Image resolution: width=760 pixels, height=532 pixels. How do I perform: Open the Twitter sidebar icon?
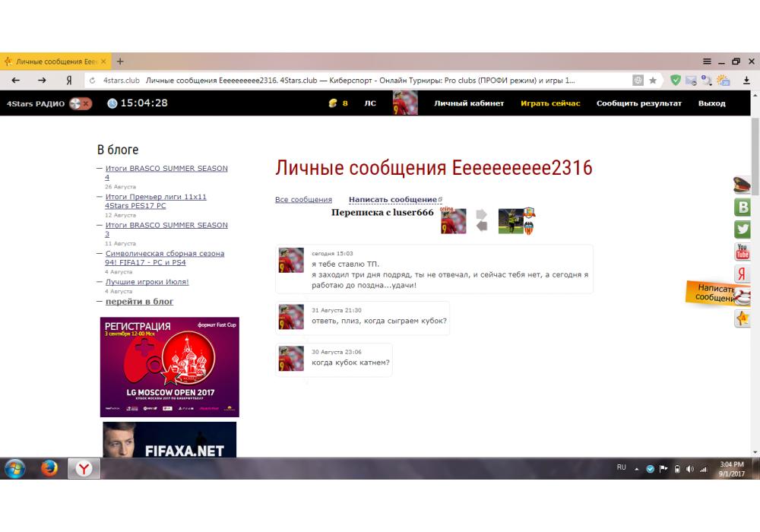(743, 230)
